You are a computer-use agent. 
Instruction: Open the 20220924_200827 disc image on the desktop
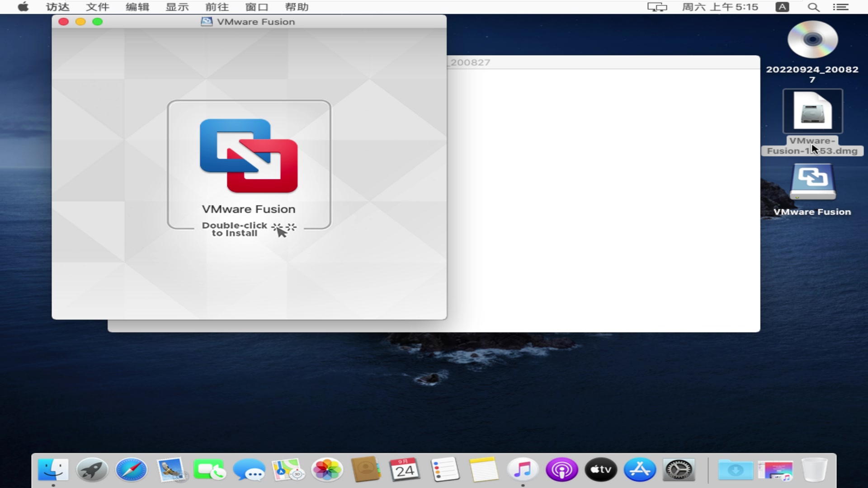pyautogui.click(x=812, y=40)
